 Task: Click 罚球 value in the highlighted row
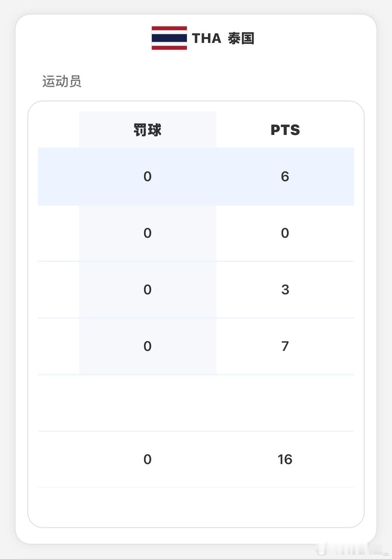pos(148,177)
